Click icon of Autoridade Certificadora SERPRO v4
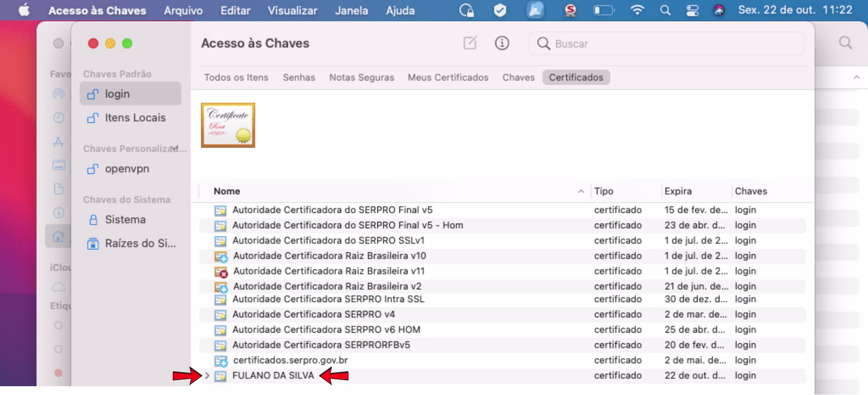This screenshot has width=868, height=395. pyautogui.click(x=220, y=315)
